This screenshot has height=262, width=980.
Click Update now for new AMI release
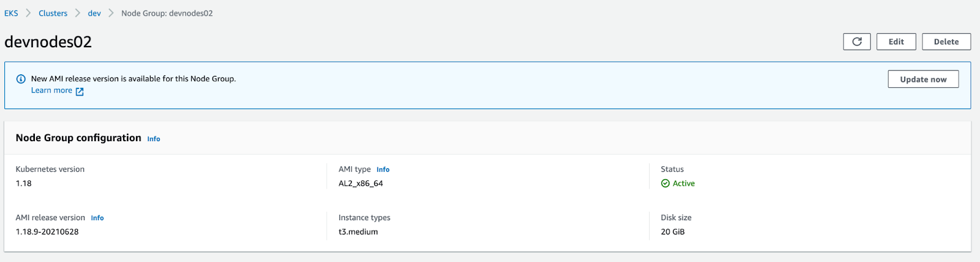click(x=922, y=79)
